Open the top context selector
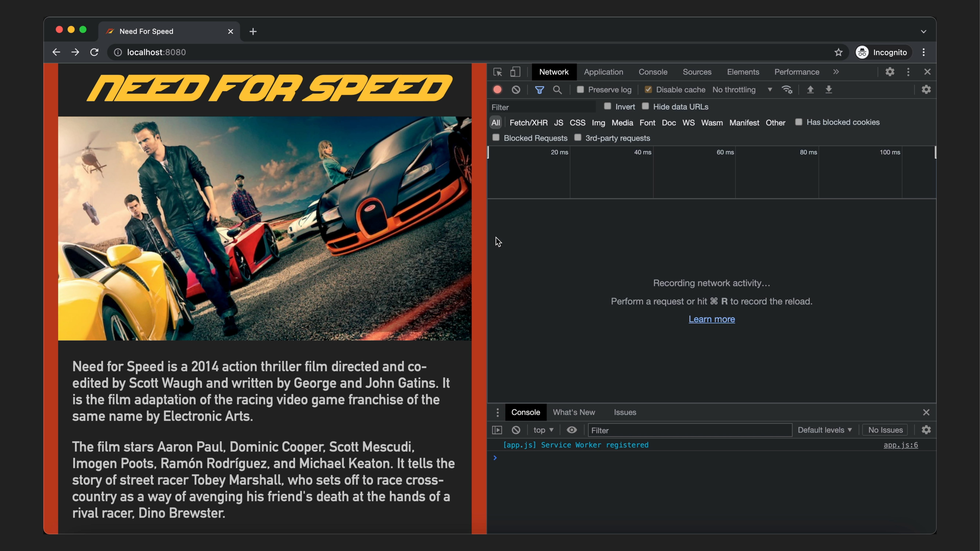 (543, 430)
